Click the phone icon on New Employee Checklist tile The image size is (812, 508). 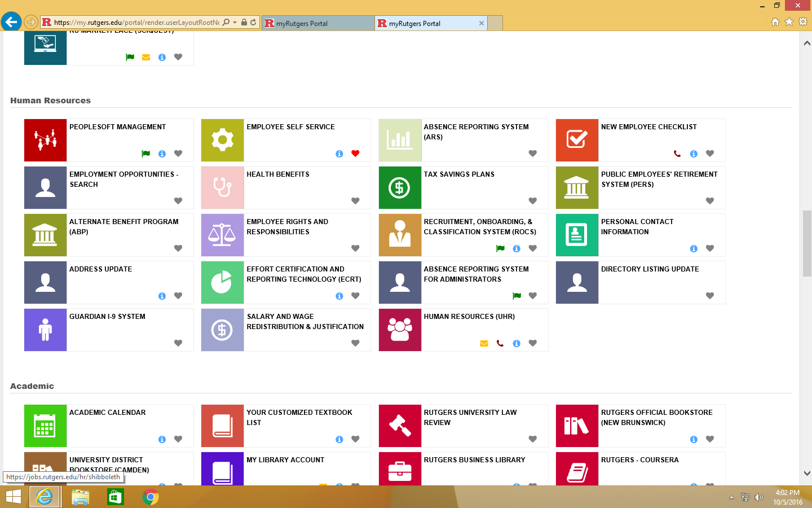coord(678,153)
